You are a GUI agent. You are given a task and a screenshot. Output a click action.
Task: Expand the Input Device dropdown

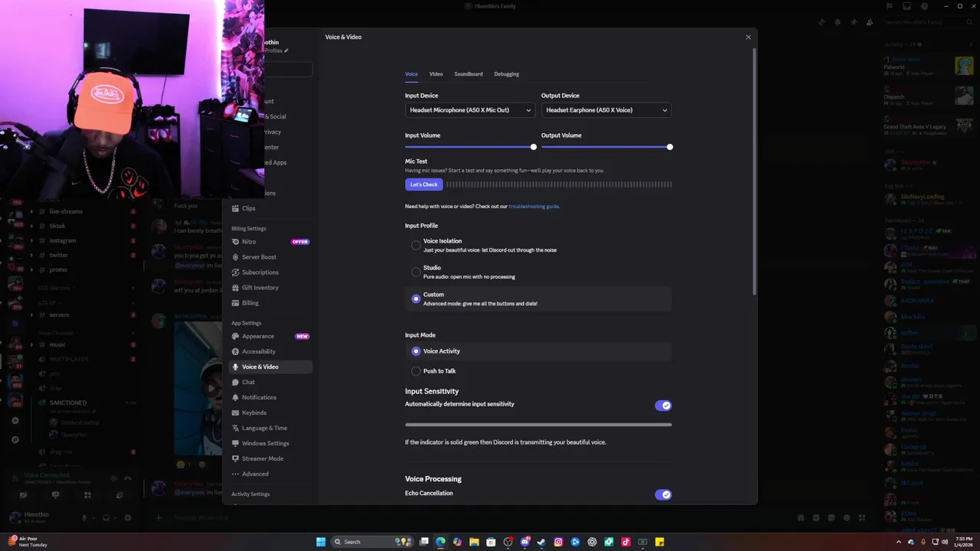pyautogui.click(x=470, y=110)
